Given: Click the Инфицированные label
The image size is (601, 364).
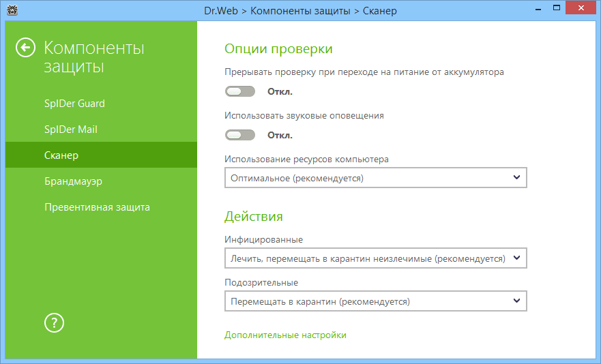Looking at the screenshot, I should click(x=264, y=239).
